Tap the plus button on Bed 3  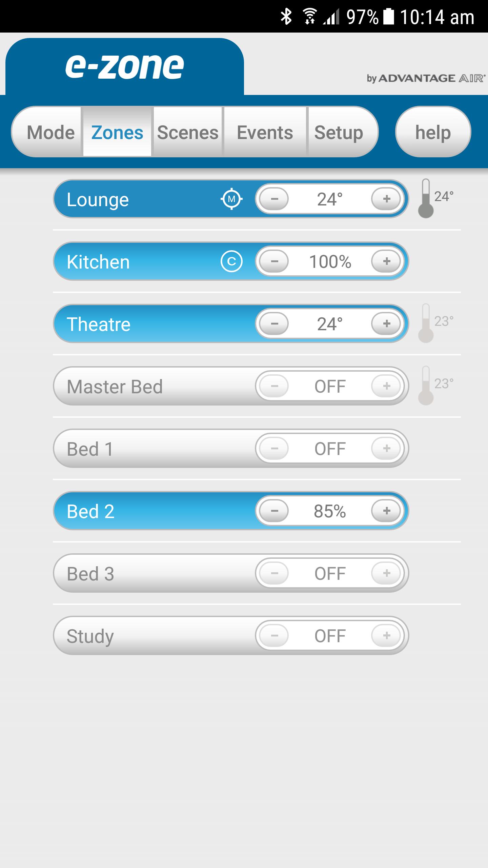[386, 573]
